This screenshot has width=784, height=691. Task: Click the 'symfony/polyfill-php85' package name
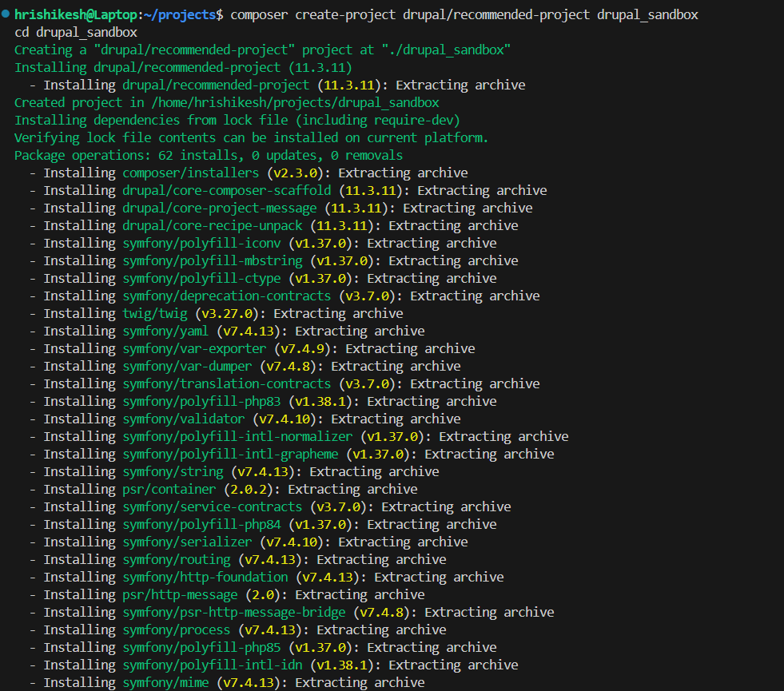click(x=201, y=648)
